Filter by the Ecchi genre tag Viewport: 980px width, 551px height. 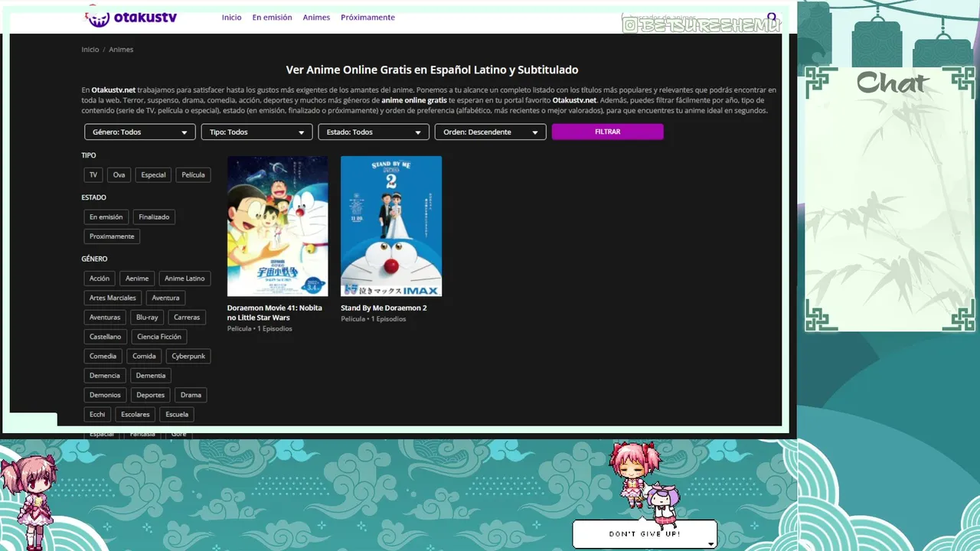pyautogui.click(x=97, y=415)
